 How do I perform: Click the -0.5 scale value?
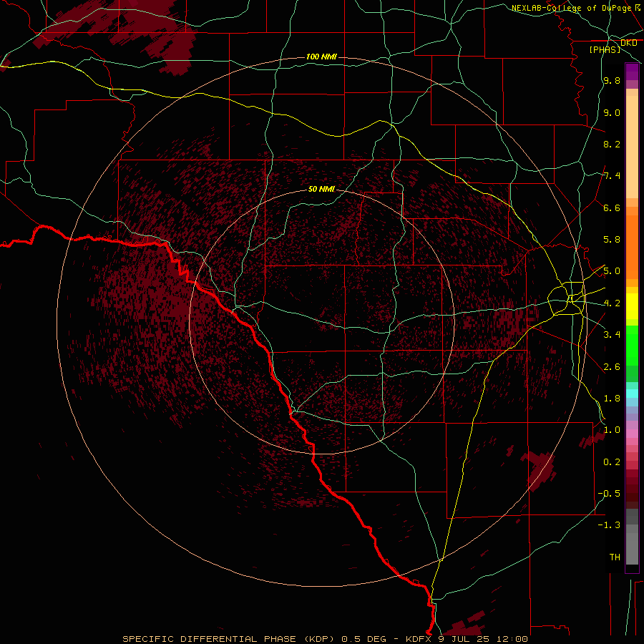point(609,494)
